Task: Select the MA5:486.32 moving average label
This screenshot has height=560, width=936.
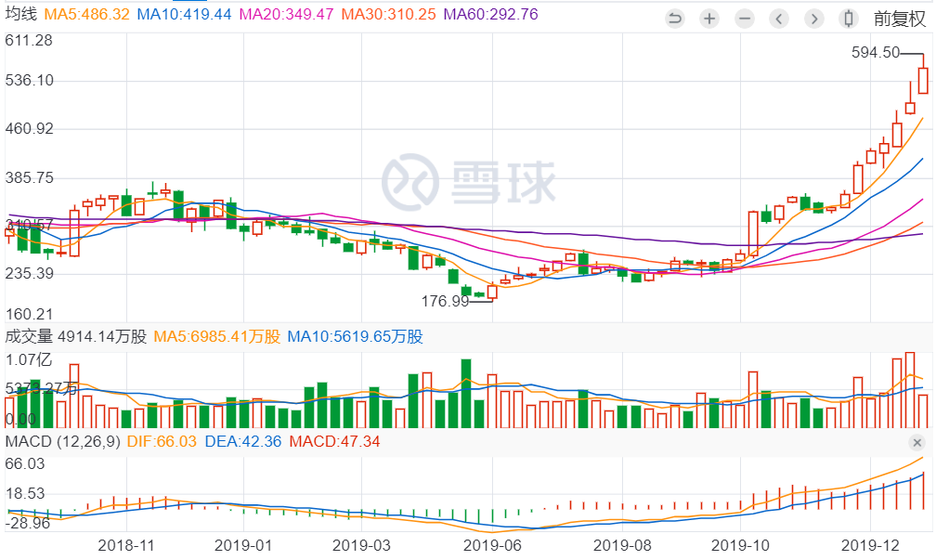Action: tap(87, 14)
